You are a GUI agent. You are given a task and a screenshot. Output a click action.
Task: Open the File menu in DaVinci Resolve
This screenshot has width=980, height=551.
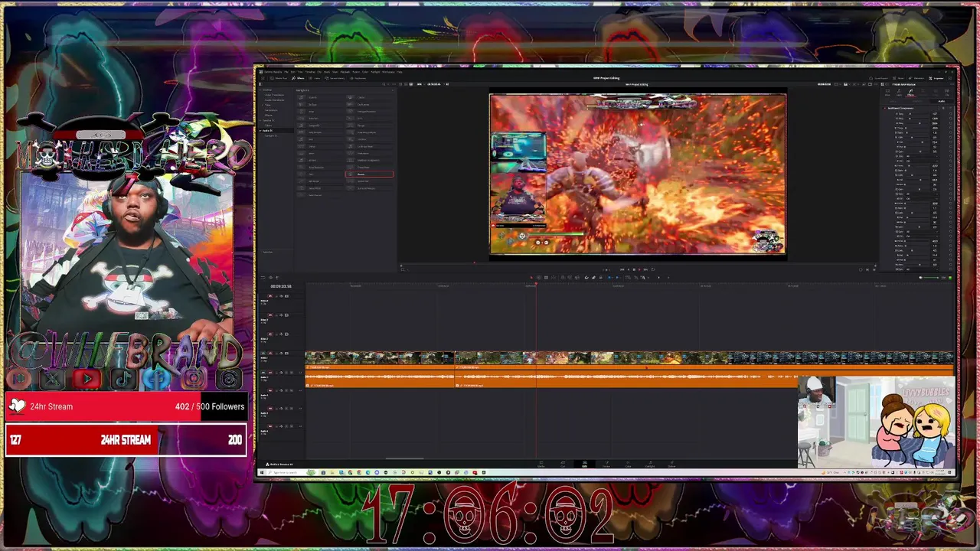coord(286,72)
